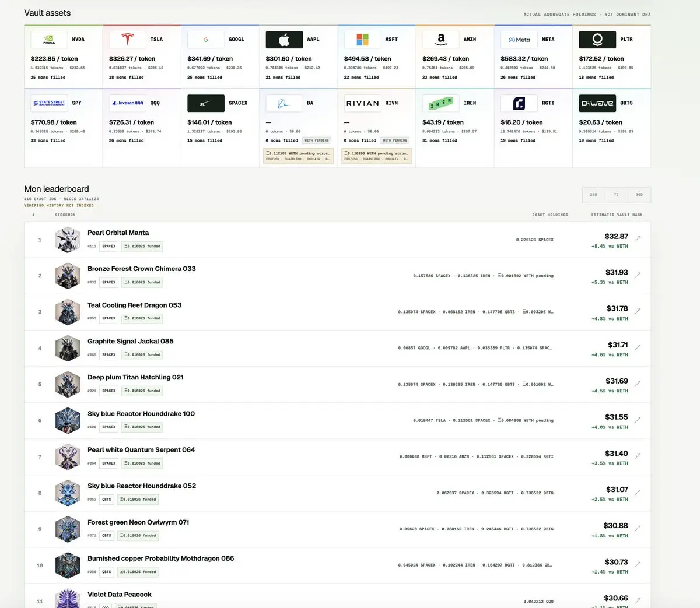Click the Rigetti logo on the RGTI card

coord(519,103)
